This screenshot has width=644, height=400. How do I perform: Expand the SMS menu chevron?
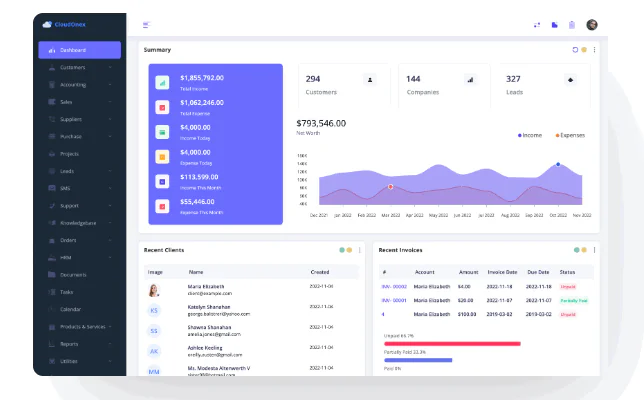[110, 188]
